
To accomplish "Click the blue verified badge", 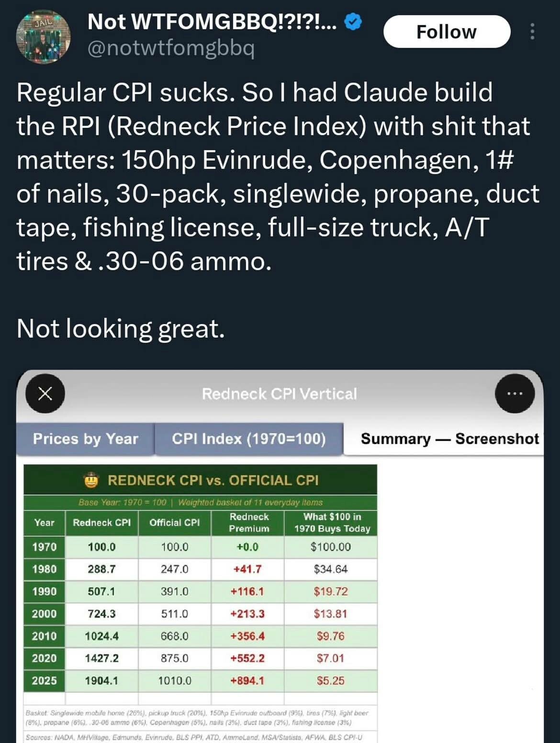I will pos(353,22).
